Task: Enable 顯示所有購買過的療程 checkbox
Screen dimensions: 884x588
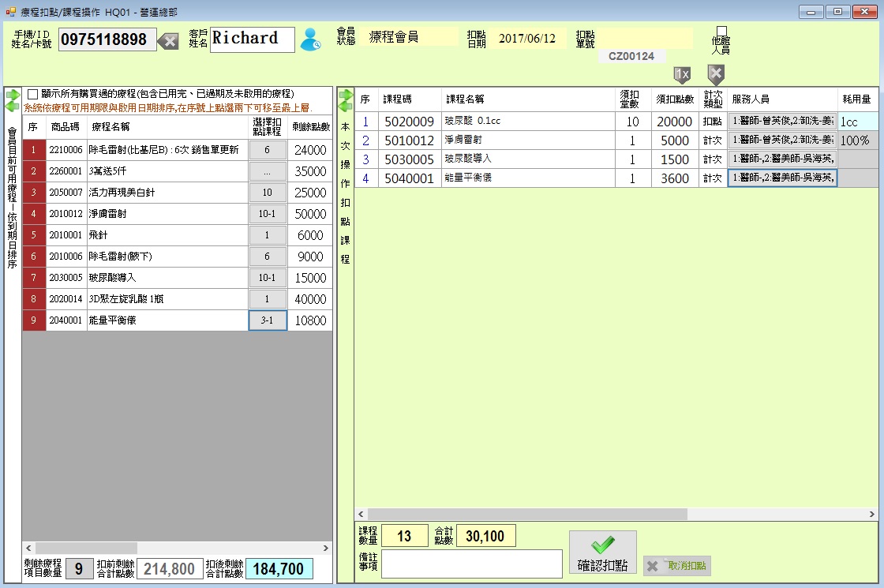Action: coord(33,93)
